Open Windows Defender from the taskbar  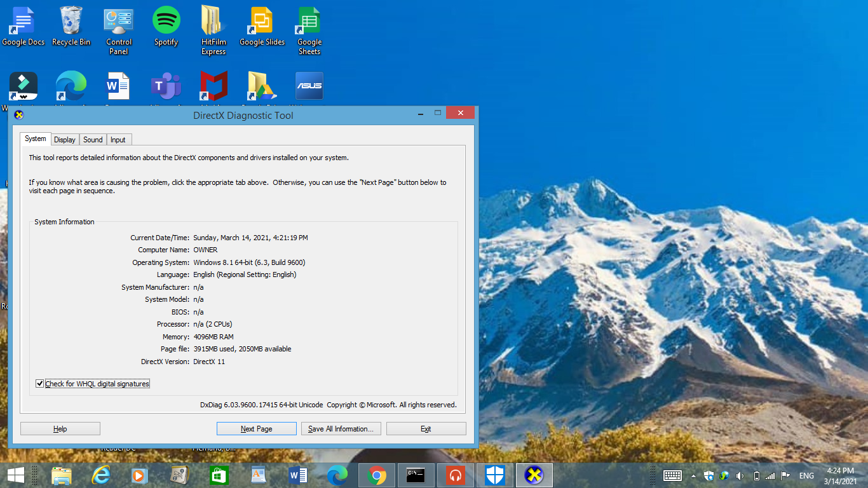(x=495, y=475)
